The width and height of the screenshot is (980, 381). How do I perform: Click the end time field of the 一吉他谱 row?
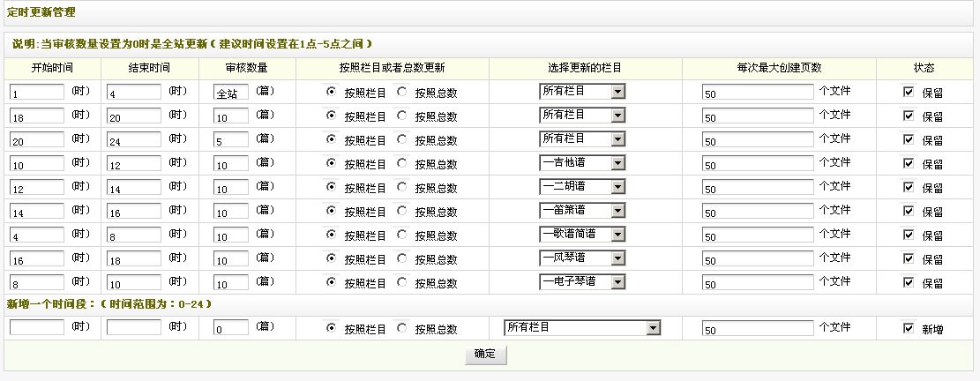[x=134, y=163]
